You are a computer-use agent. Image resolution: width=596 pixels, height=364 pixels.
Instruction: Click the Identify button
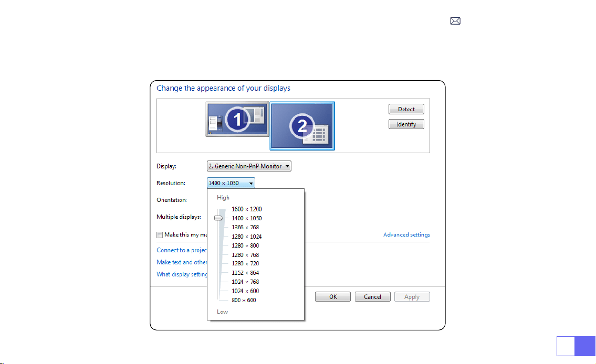click(x=406, y=124)
